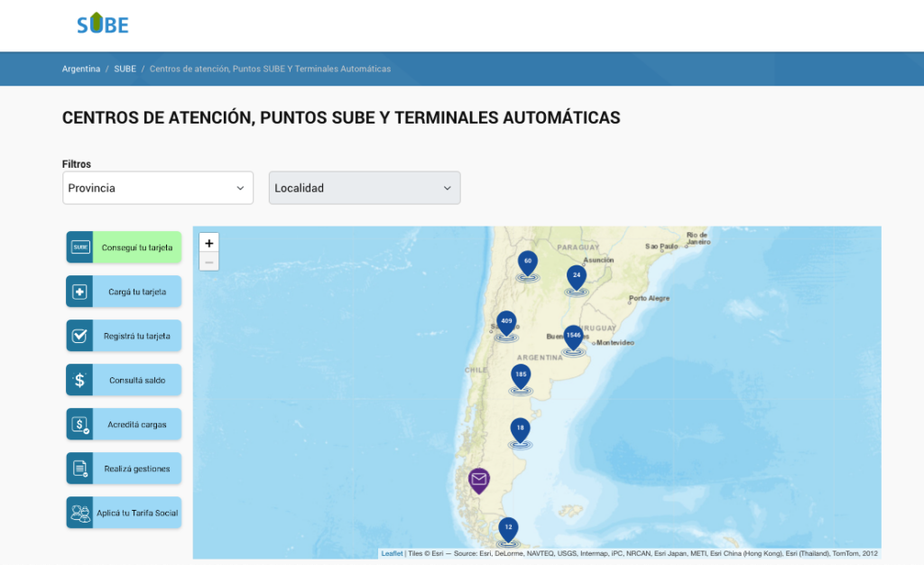Select the Consultá saldo button

tap(124, 380)
